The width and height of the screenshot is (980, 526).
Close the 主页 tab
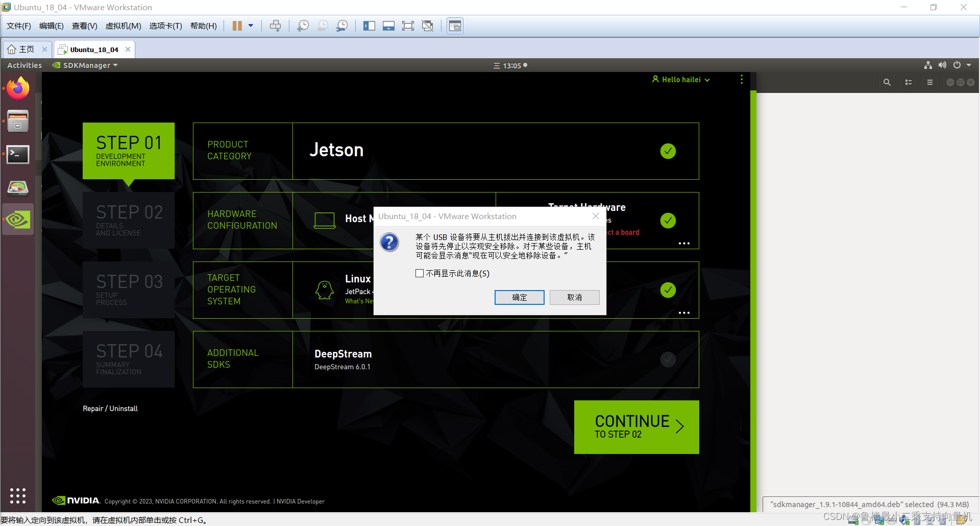(44, 50)
